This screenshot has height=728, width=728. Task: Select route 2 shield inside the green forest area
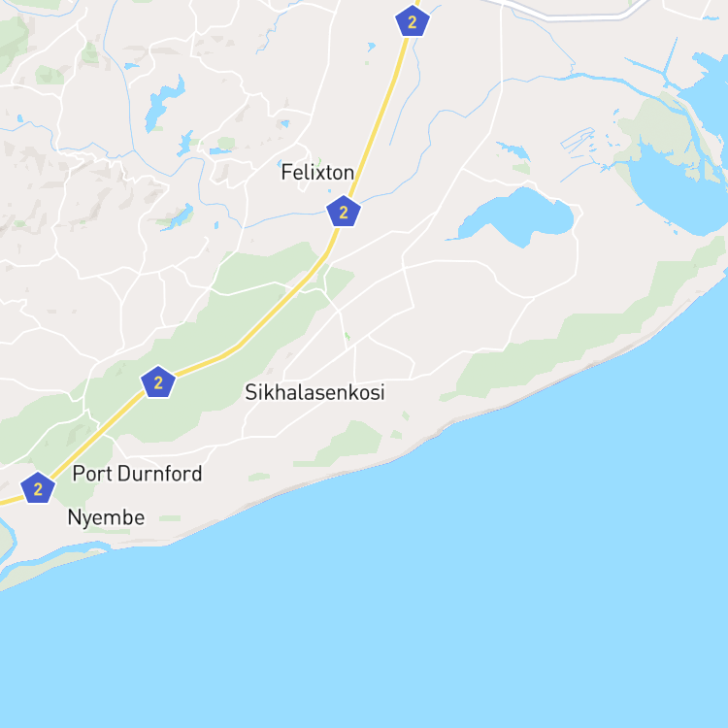(158, 382)
